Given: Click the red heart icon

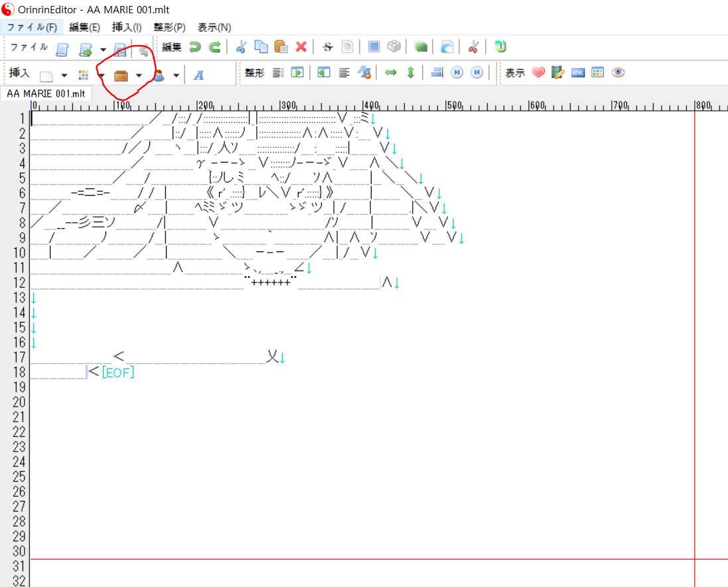Looking at the screenshot, I should click(538, 73).
